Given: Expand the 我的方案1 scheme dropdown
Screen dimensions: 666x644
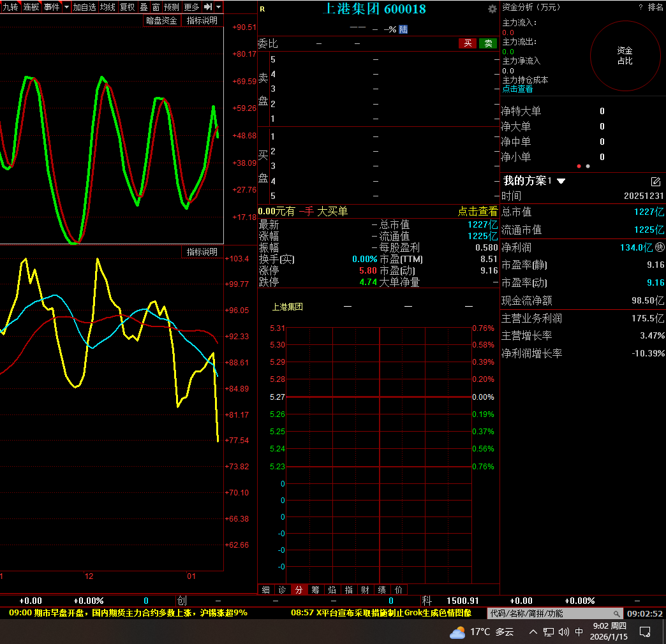Looking at the screenshot, I should [561, 181].
